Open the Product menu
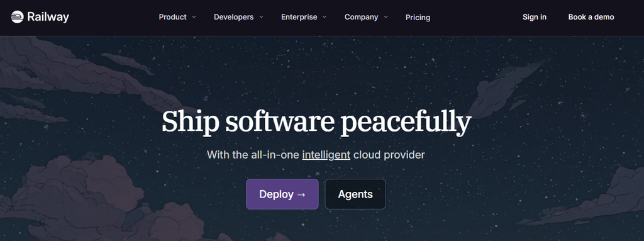 click(x=172, y=17)
